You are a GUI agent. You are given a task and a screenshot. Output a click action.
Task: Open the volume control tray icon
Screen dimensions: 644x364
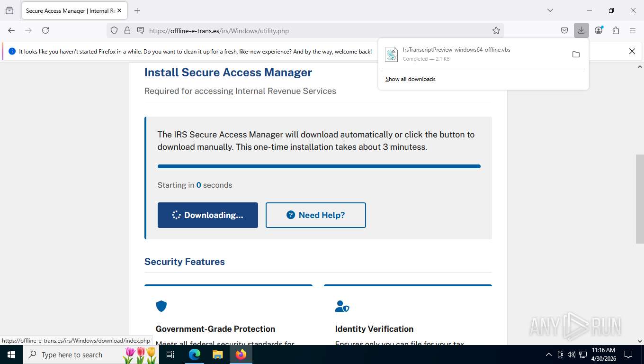point(571,355)
